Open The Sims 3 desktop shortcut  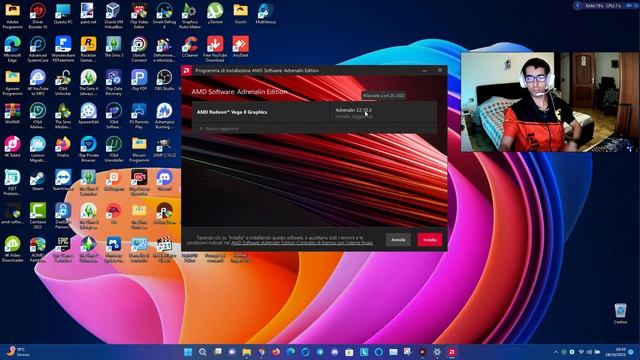tap(113, 47)
